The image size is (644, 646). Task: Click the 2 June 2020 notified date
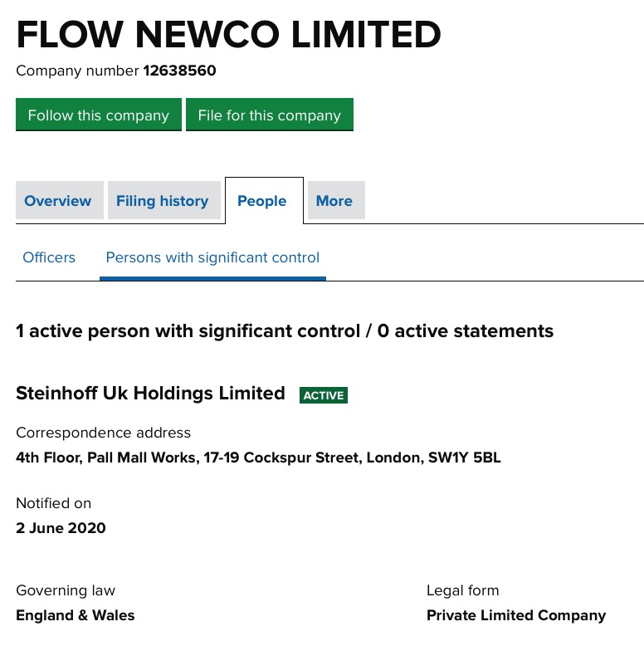coord(61,528)
